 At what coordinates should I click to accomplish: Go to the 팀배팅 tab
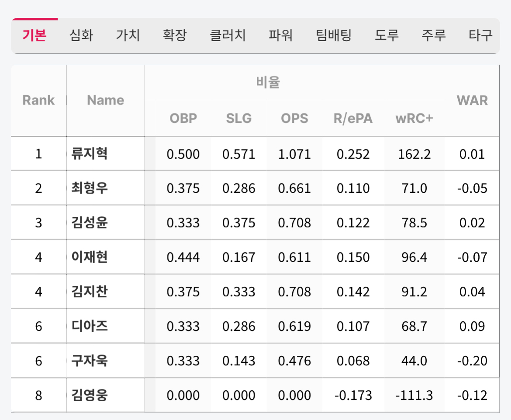tap(334, 35)
